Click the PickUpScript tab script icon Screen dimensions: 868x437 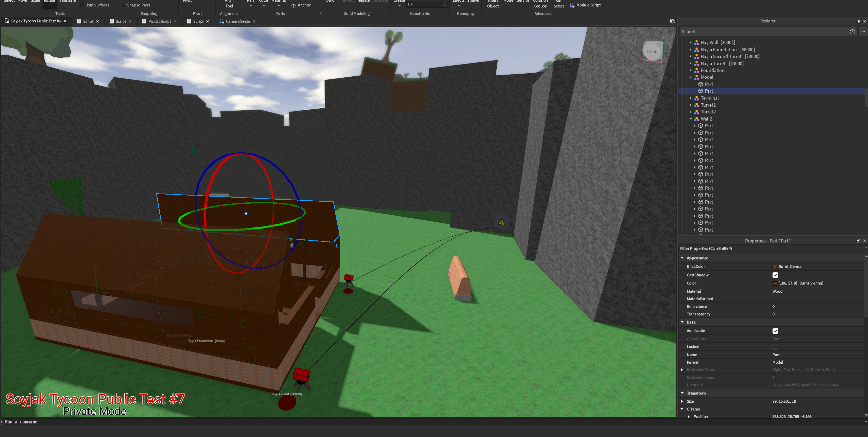tap(144, 21)
